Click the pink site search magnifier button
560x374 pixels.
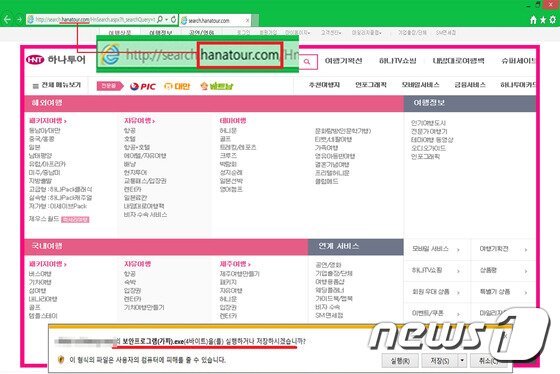pos(308,62)
